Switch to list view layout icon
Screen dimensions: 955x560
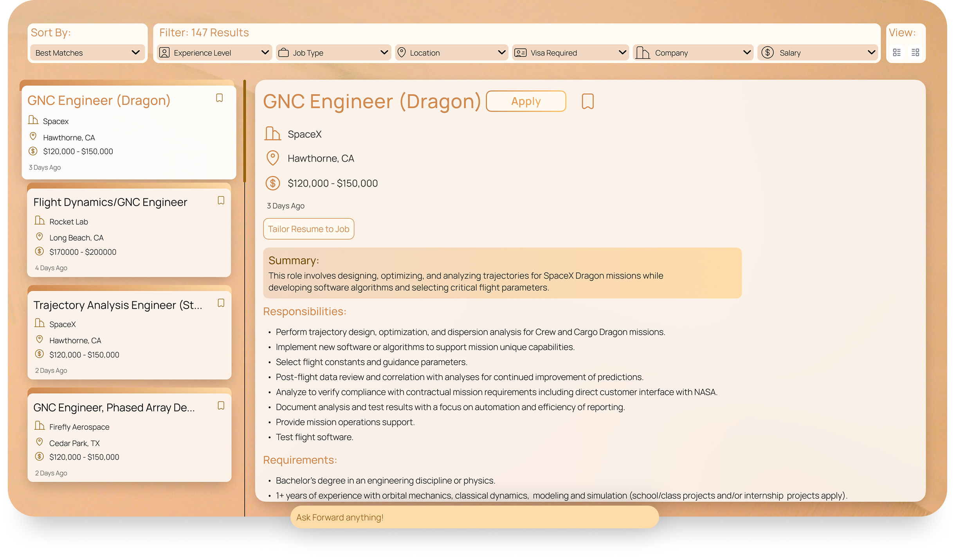click(x=897, y=52)
